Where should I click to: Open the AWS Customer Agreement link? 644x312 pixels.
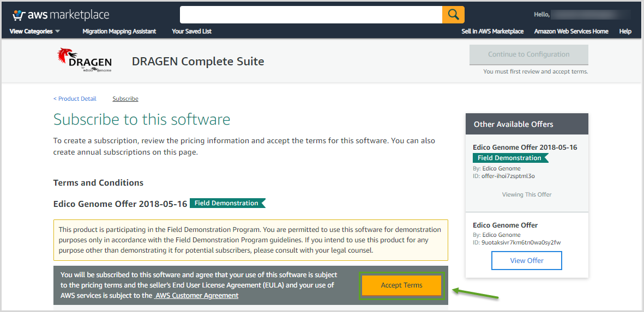pyautogui.click(x=196, y=295)
